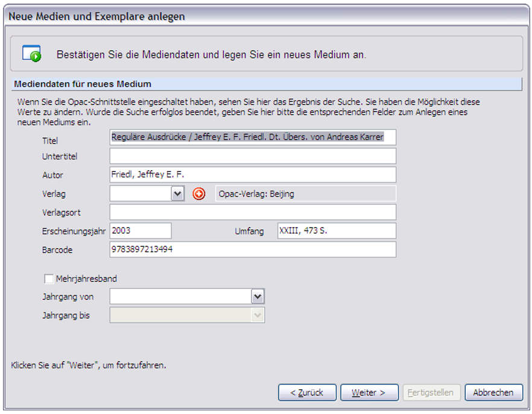This screenshot has height=414, width=532.
Task: Select the empty Verlagsort field
Action: click(253, 212)
